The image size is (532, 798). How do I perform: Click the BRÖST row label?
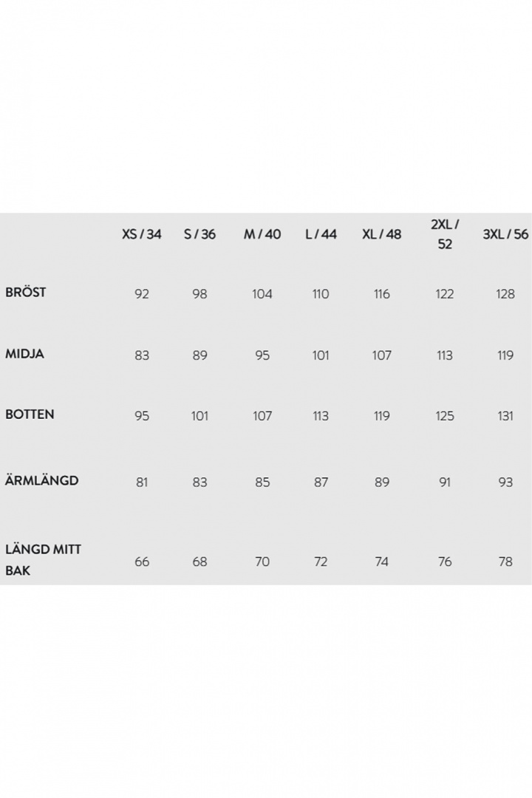pos(26,292)
